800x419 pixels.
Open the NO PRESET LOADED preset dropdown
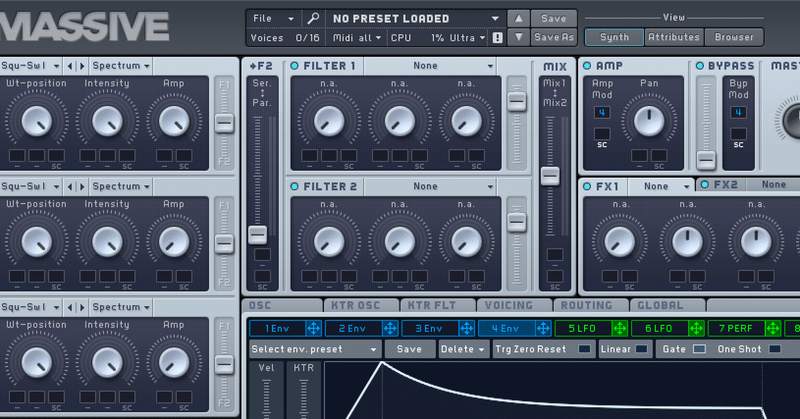(x=415, y=18)
